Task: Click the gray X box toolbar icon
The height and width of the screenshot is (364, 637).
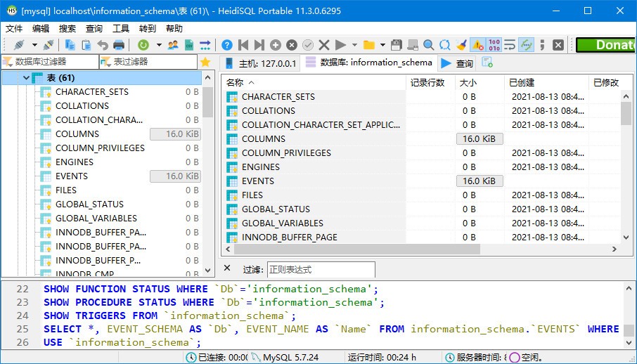Action: (558, 45)
